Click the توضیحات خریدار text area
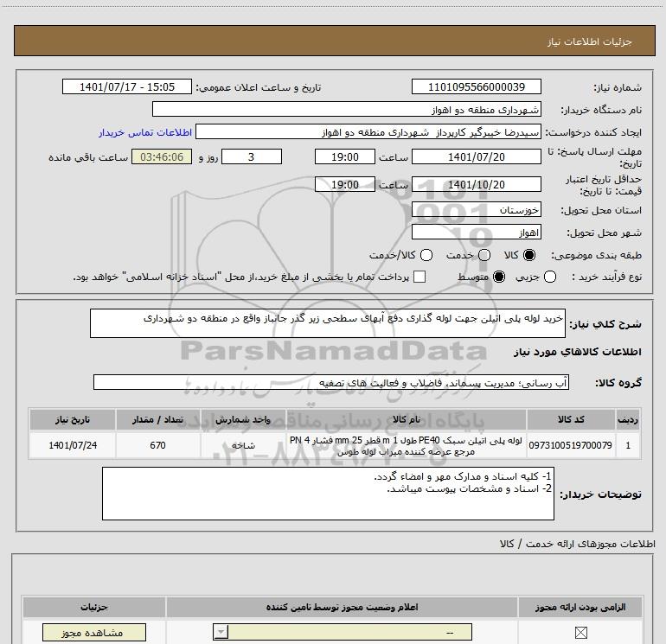Viewport: 666px width, 644px height. point(328,494)
